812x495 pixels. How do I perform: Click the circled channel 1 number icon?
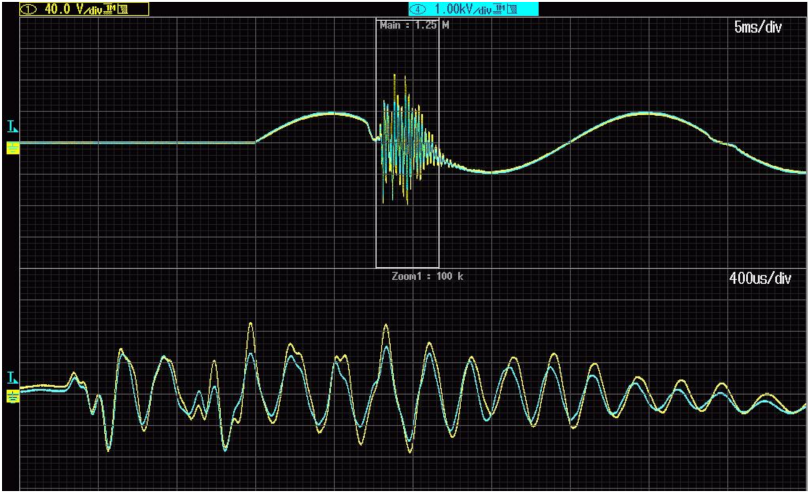click(x=10, y=8)
